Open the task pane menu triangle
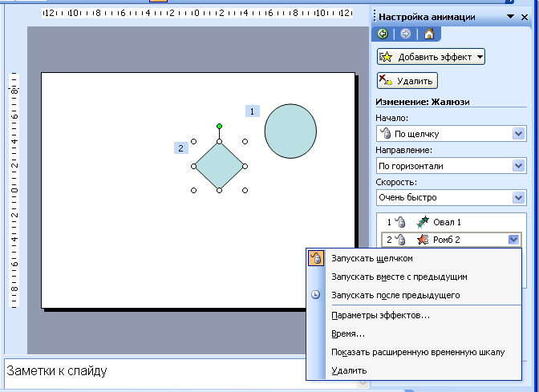The width and height of the screenshot is (539, 392). 510,17
